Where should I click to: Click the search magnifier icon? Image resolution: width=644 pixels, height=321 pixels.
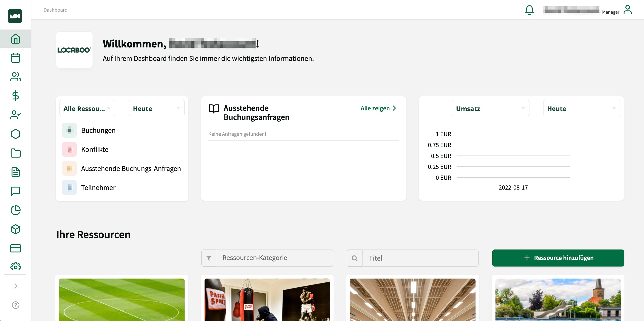coord(354,258)
